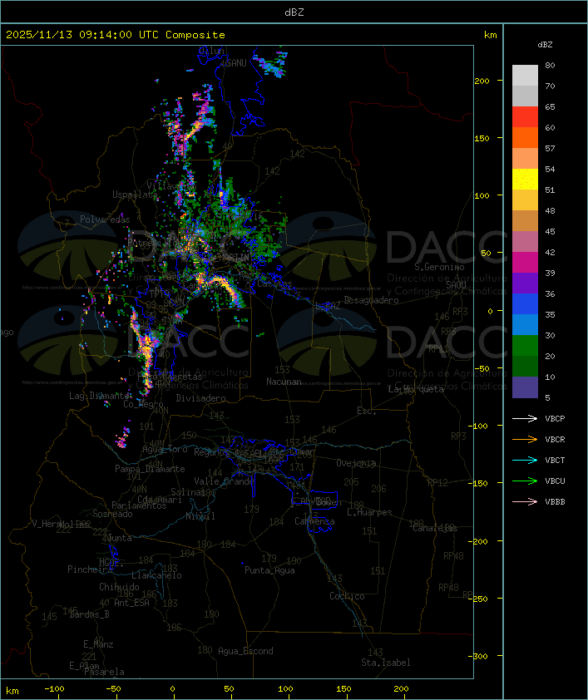
Task: Click the Sta.Isabel place label
Action: (386, 663)
